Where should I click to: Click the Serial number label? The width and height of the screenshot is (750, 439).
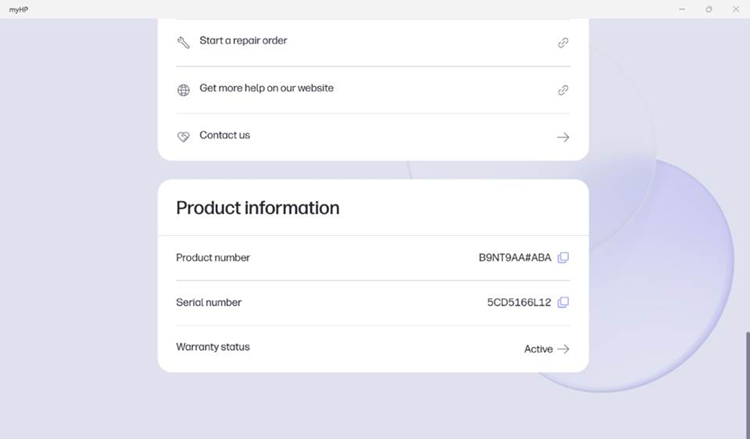pyautogui.click(x=209, y=302)
